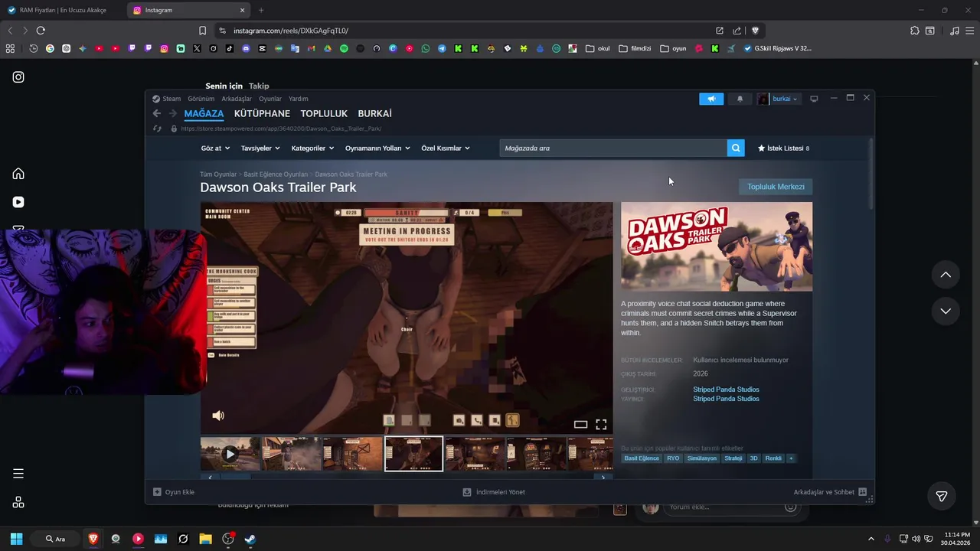This screenshot has width=980, height=551.
Task: Open Instagram hamburger more menu
Action: click(18, 474)
